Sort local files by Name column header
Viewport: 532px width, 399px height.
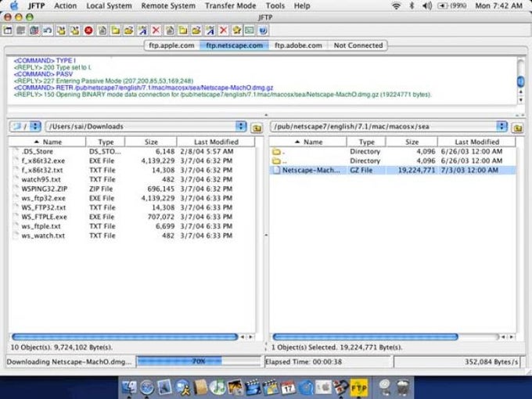pos(47,142)
